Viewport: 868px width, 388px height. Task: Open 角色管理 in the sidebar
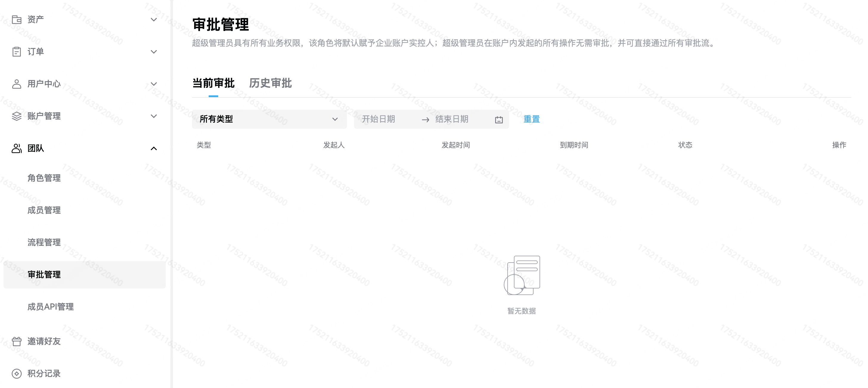(44, 178)
